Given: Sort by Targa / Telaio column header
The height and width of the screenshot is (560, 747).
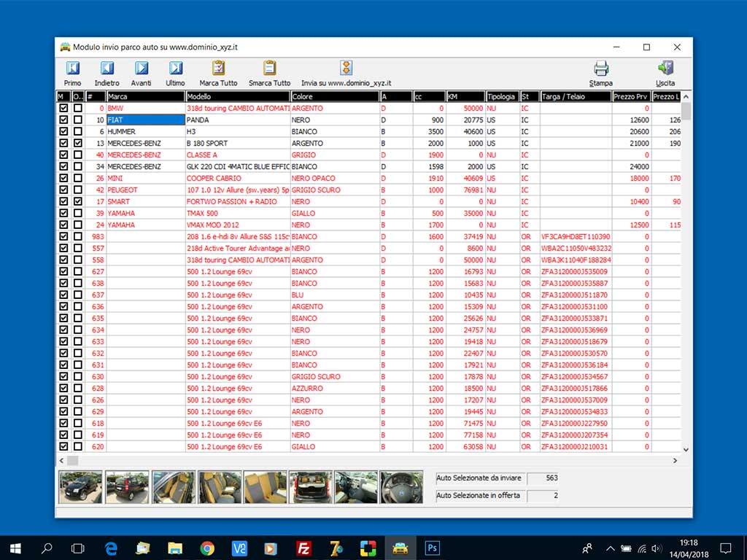Looking at the screenshot, I should pos(576,97).
